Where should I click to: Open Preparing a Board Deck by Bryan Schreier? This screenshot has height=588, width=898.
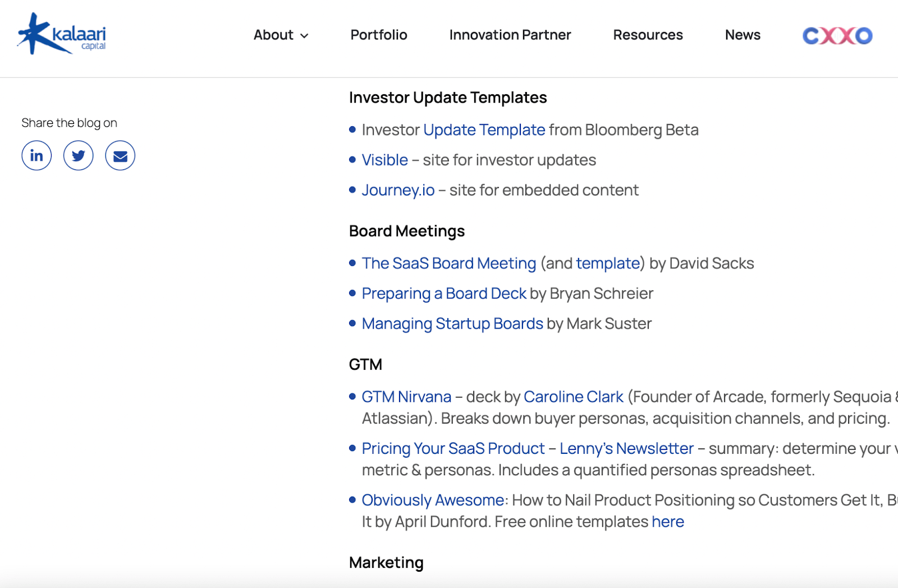pyautogui.click(x=444, y=293)
